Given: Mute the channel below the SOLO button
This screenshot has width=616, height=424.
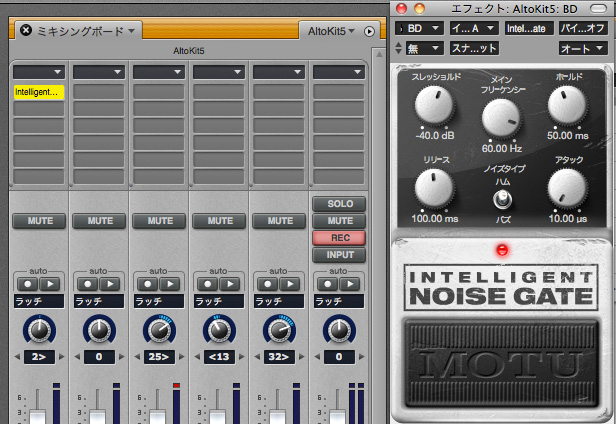Looking at the screenshot, I should coord(339,221).
